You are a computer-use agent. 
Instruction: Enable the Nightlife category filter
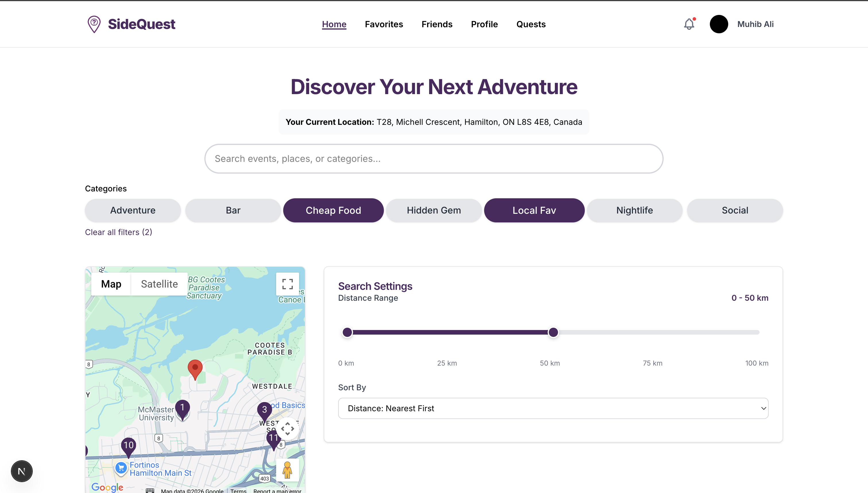634,210
